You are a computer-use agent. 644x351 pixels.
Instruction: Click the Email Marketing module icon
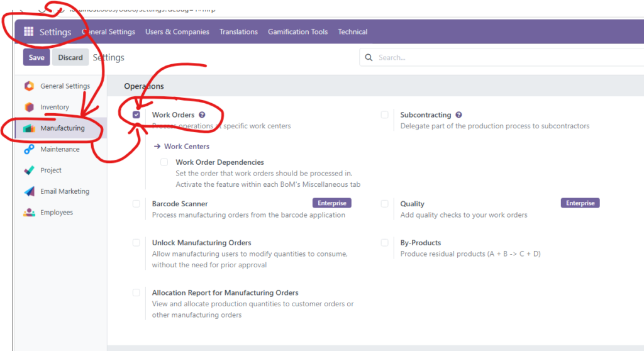(29, 191)
